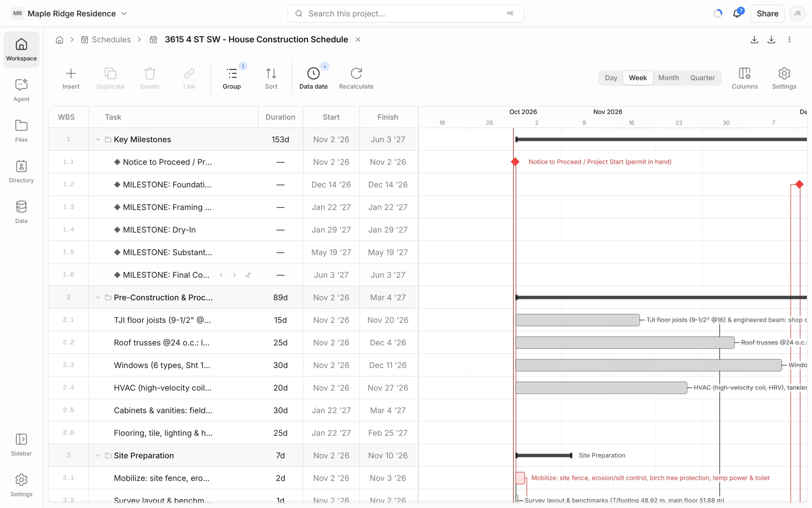Collapse the Pre-Construction & Proc... group

pos(98,297)
